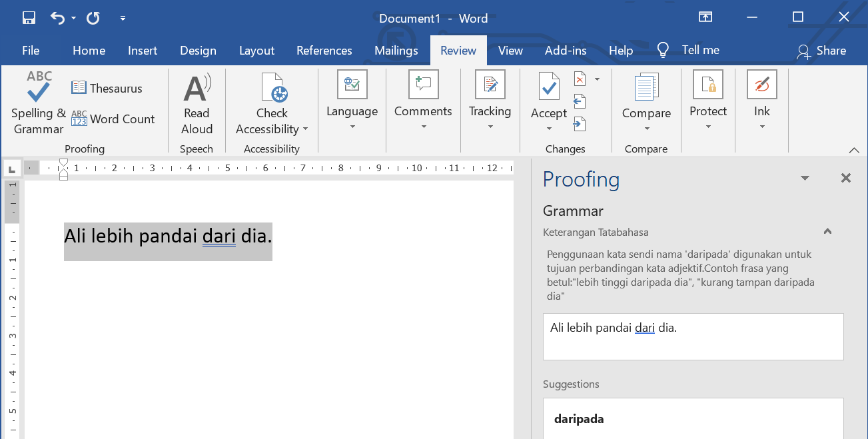Click the tab selector at the ruler corner
This screenshot has height=439, width=868.
(x=12, y=169)
